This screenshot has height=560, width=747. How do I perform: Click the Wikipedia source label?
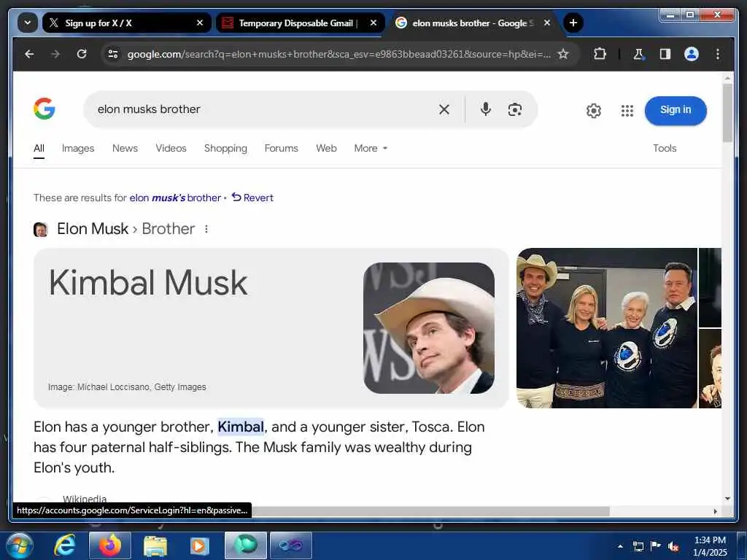[85, 499]
